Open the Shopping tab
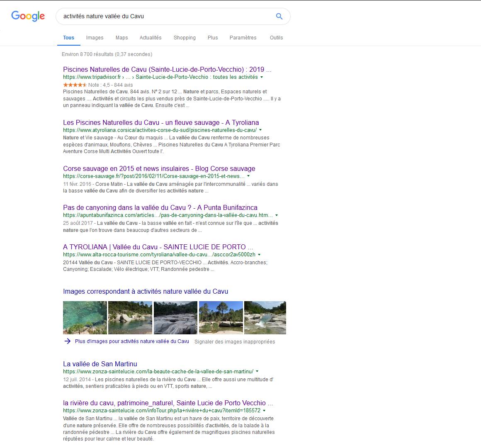 click(x=185, y=38)
